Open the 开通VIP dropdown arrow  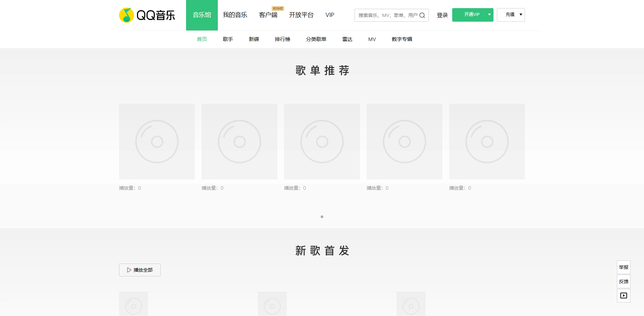click(489, 15)
